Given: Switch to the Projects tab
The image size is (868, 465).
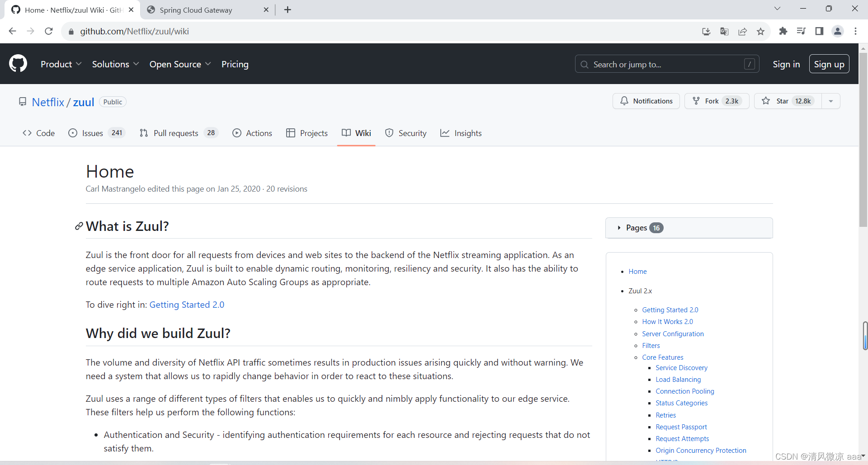Looking at the screenshot, I should tap(307, 133).
